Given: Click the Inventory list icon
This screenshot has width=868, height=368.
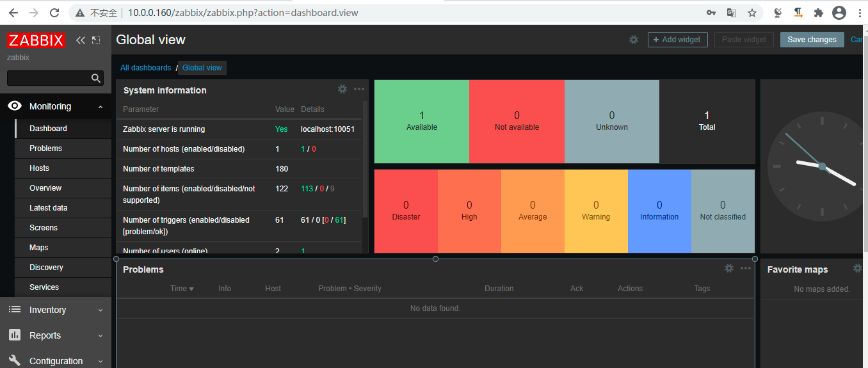Looking at the screenshot, I should tap(15, 310).
